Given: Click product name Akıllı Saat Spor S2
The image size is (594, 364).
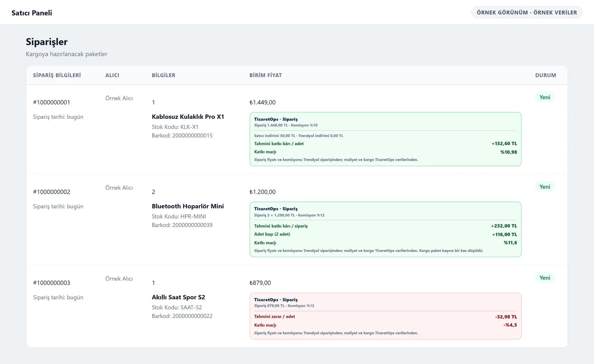Looking at the screenshot, I should (x=178, y=297).
